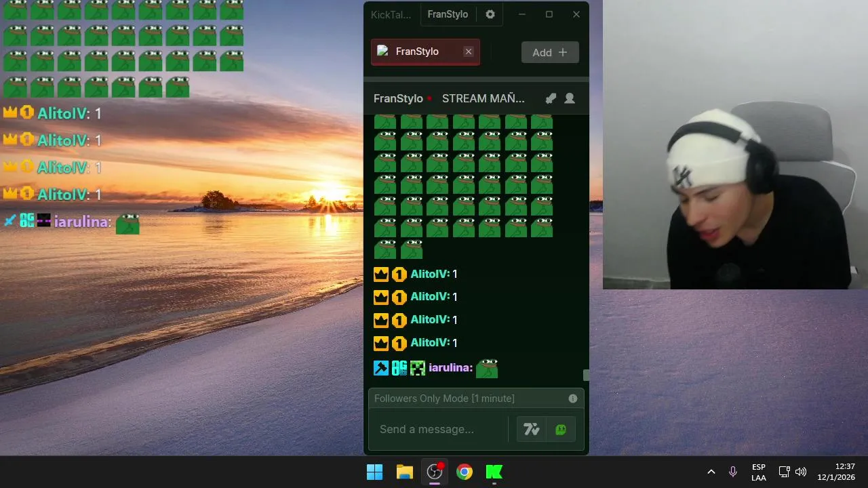Click iarulina username in KickTalk chat
868x488 pixels.
click(x=450, y=367)
